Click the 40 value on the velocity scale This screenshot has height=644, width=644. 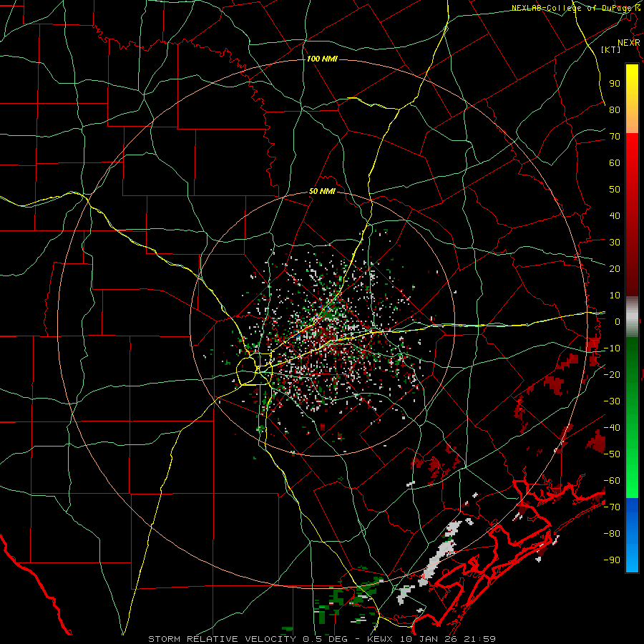click(615, 215)
